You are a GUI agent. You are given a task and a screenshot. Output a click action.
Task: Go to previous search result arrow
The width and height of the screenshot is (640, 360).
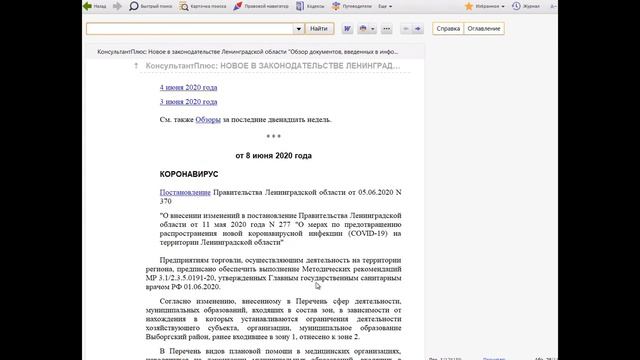[406, 29]
